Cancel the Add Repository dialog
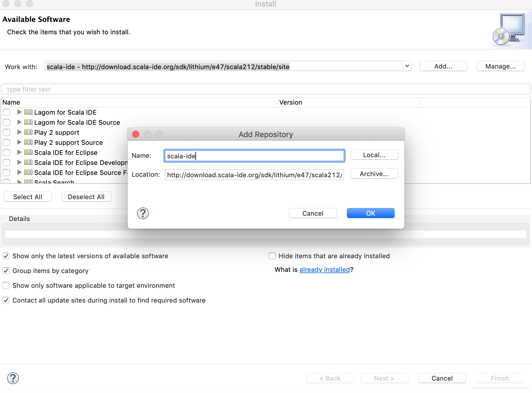 point(313,213)
